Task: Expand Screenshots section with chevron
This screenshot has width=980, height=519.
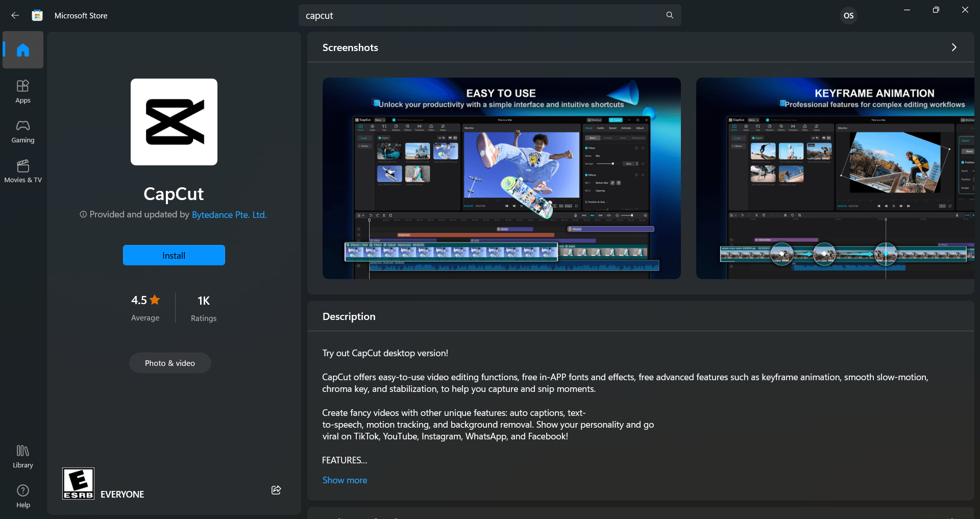Action: (x=954, y=47)
